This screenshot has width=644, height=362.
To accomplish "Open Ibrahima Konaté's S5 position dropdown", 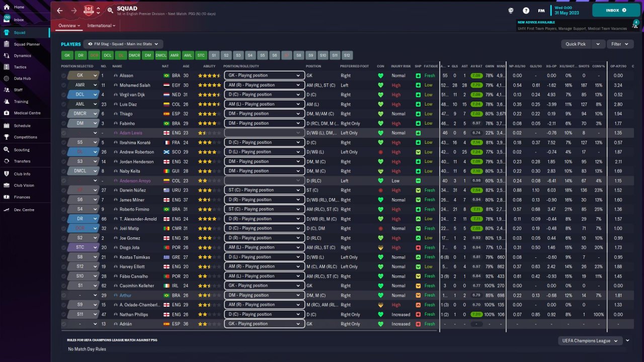I will [83, 142].
